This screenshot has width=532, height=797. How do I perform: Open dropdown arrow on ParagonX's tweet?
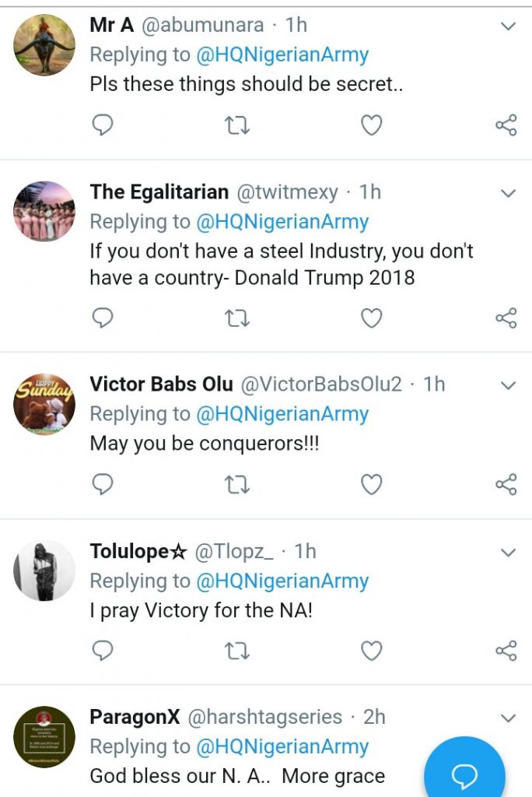point(508,718)
